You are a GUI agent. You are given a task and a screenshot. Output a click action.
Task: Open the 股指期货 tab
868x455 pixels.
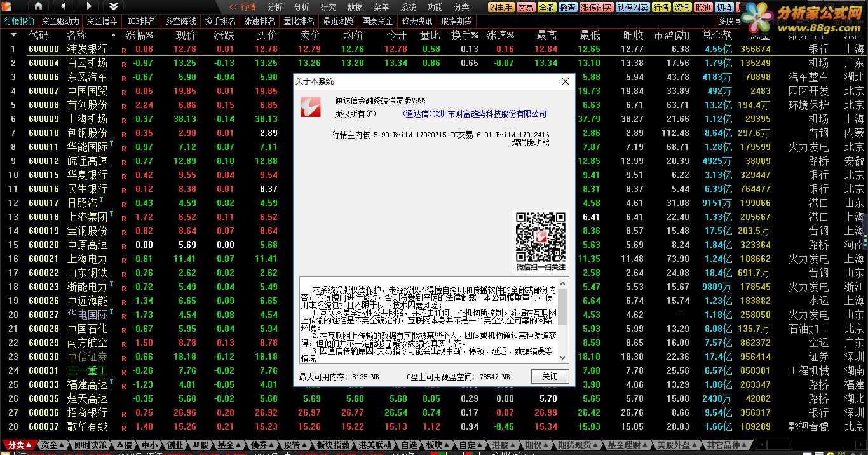coord(457,21)
